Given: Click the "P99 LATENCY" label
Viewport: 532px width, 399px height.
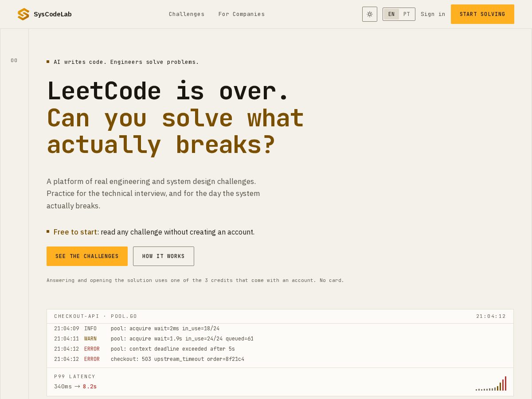Looking at the screenshot, I should [75, 376].
